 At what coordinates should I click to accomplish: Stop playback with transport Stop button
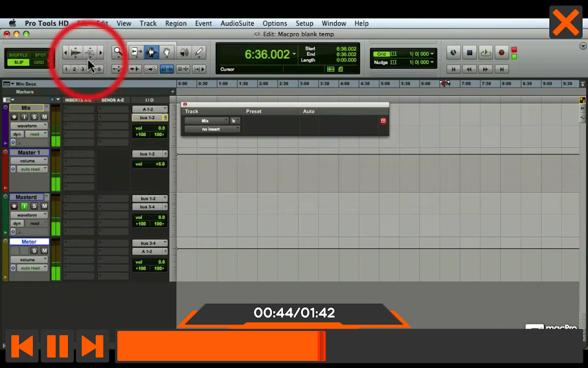469,52
